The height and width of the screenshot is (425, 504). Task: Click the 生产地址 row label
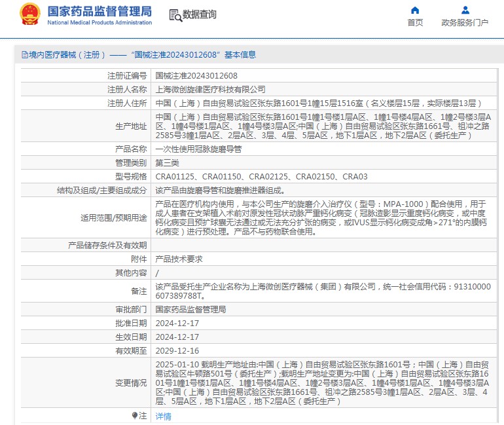coord(131,126)
